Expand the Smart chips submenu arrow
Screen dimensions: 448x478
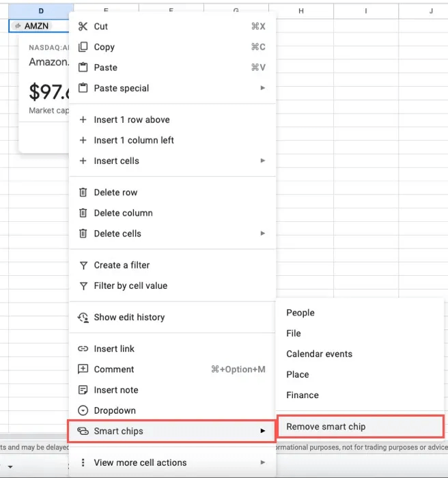pyautogui.click(x=262, y=431)
